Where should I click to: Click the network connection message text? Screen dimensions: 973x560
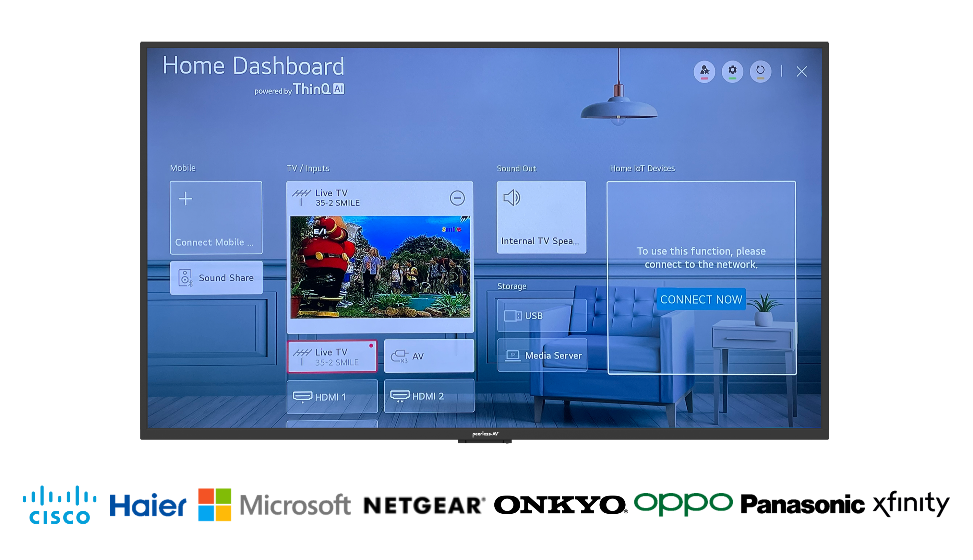pos(701,258)
